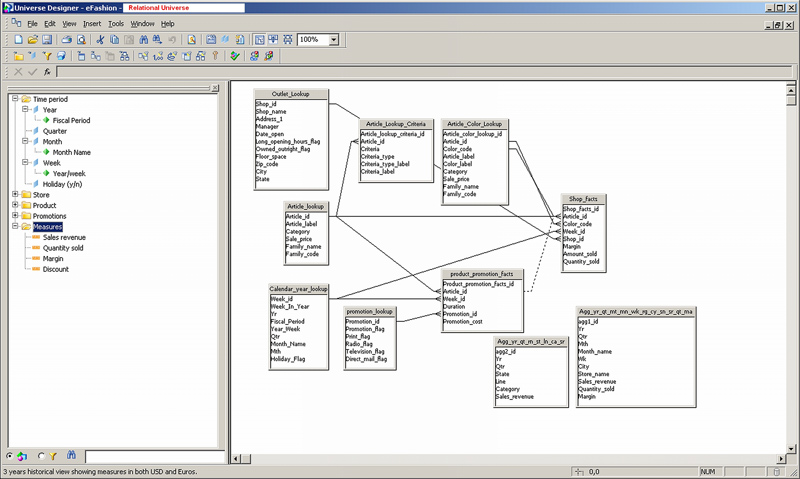
Task: Copy selection using the Copy icon
Action: pos(114,39)
